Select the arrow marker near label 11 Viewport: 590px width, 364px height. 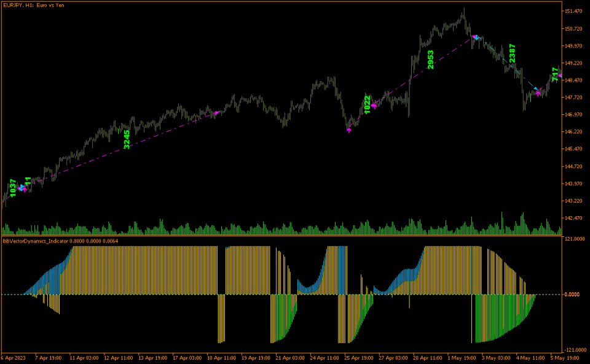[x=25, y=190]
